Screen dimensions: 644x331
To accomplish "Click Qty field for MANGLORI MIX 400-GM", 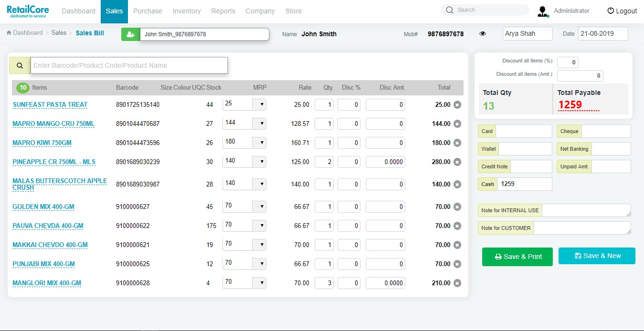I will [324, 283].
